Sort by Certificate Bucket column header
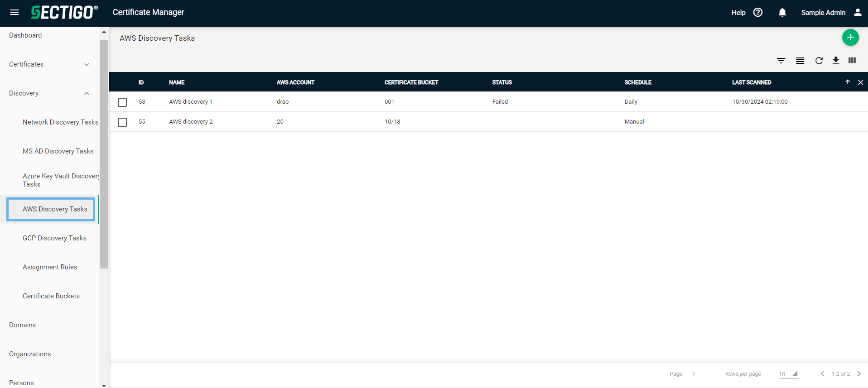This screenshot has width=868, height=388. pyautogui.click(x=411, y=82)
